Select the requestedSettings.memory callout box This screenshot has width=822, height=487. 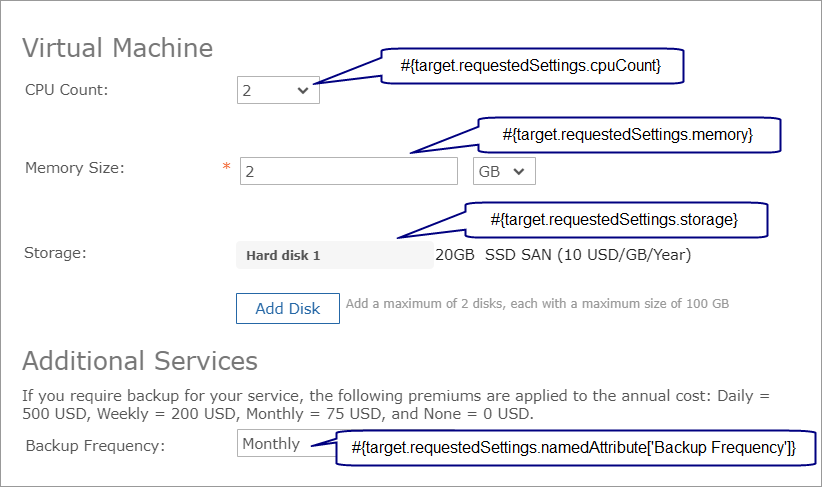627,134
